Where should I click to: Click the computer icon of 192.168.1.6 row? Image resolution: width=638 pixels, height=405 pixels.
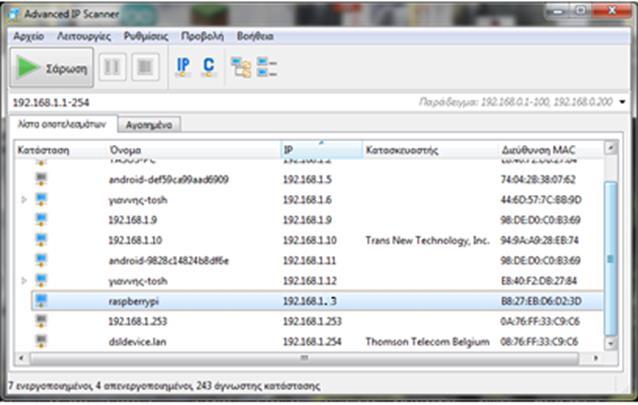41,199
